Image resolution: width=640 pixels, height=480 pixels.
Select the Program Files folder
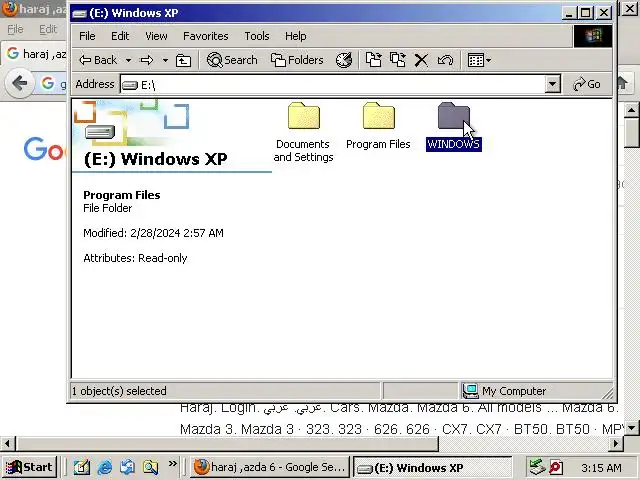coord(378,126)
